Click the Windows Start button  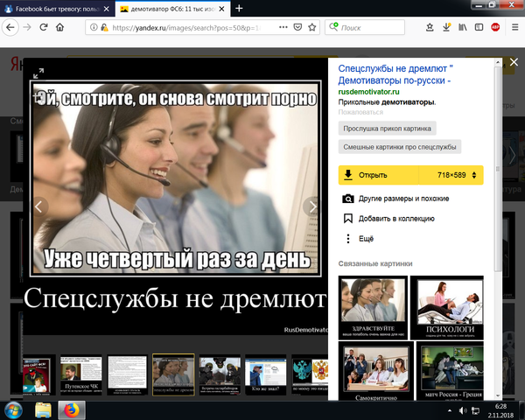(x=15, y=409)
